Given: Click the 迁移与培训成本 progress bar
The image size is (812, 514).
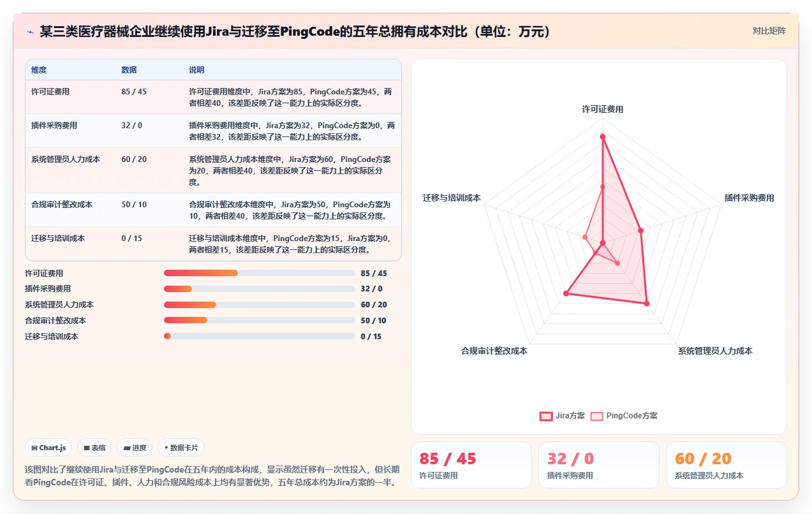Looking at the screenshot, I should 259,336.
